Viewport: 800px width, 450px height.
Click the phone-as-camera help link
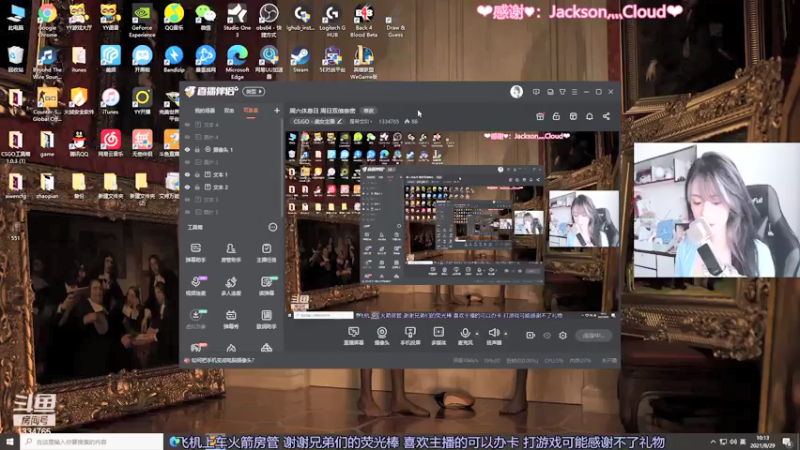coord(222,360)
